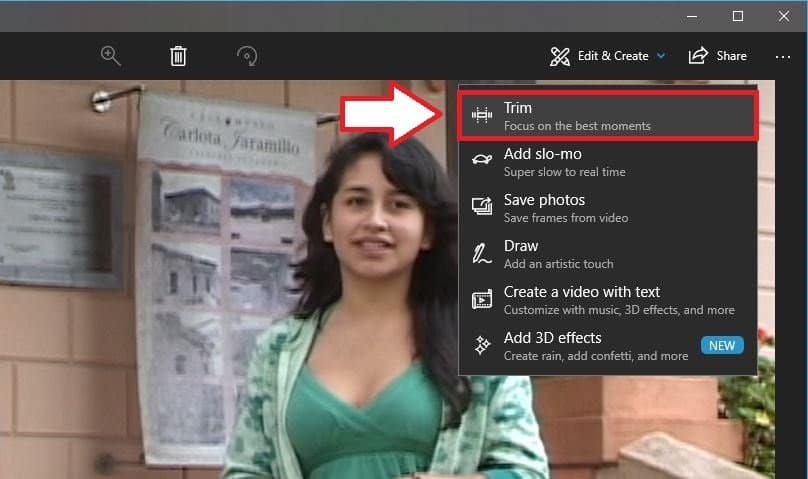
Task: Choose Add 3D effects entry
Action: coord(608,346)
